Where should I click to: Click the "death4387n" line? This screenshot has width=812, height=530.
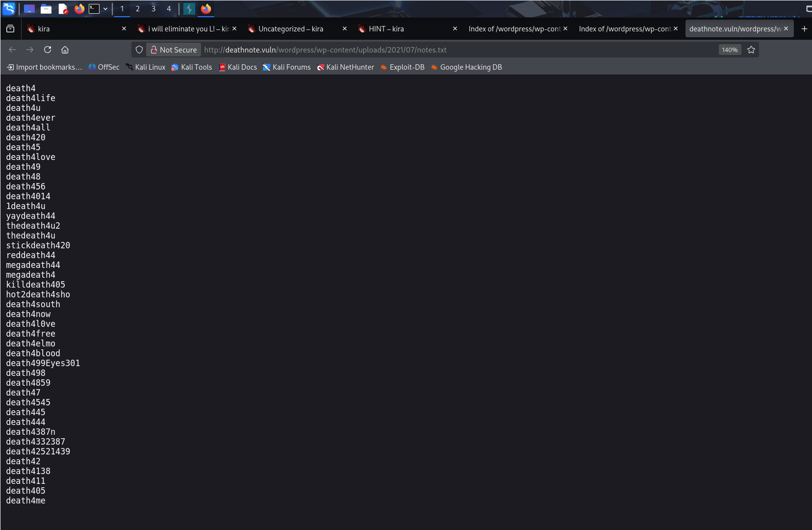(31, 432)
